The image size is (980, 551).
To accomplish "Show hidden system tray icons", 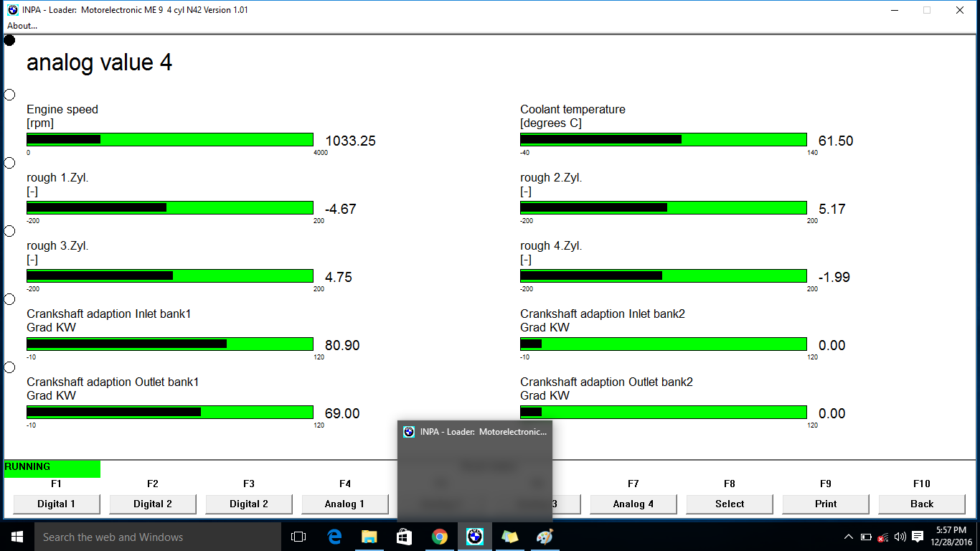I will coord(848,537).
